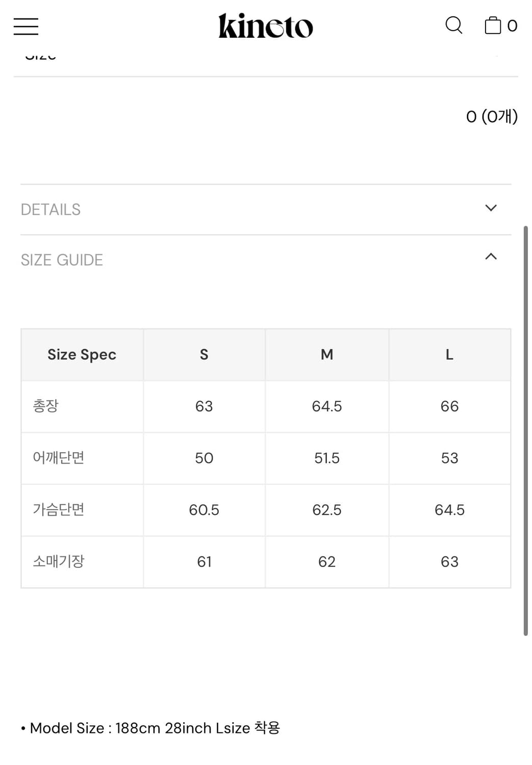Click the cart item count number
The height and width of the screenshot is (765, 532).
pyautogui.click(x=512, y=26)
